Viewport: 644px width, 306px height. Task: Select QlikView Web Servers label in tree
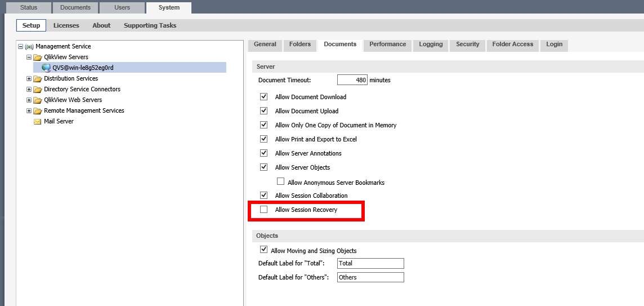pos(73,100)
